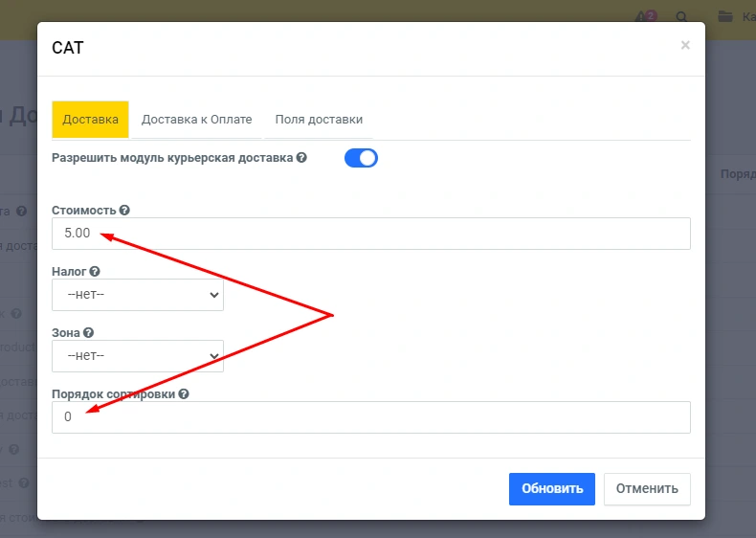Open the Зона dropdown
The image size is (756, 538).
pos(138,356)
